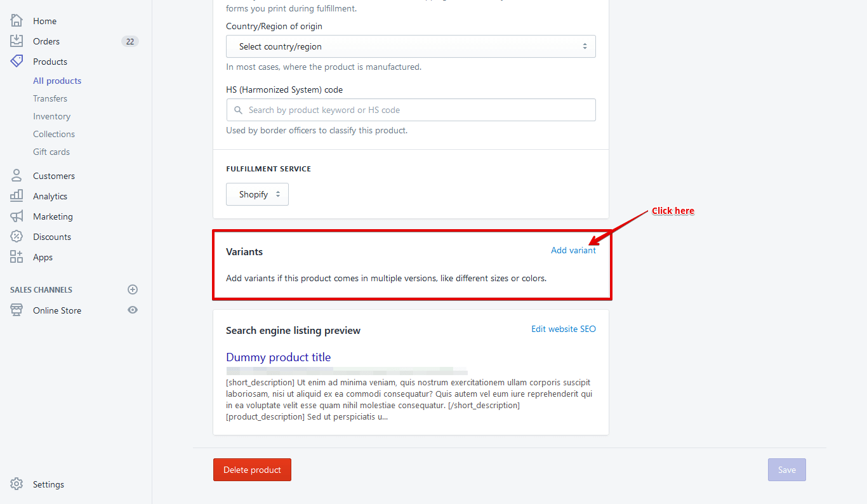Screen dimensions: 867x504
Task: Toggle Online Store visibility with the eye icon
Action: (x=133, y=310)
